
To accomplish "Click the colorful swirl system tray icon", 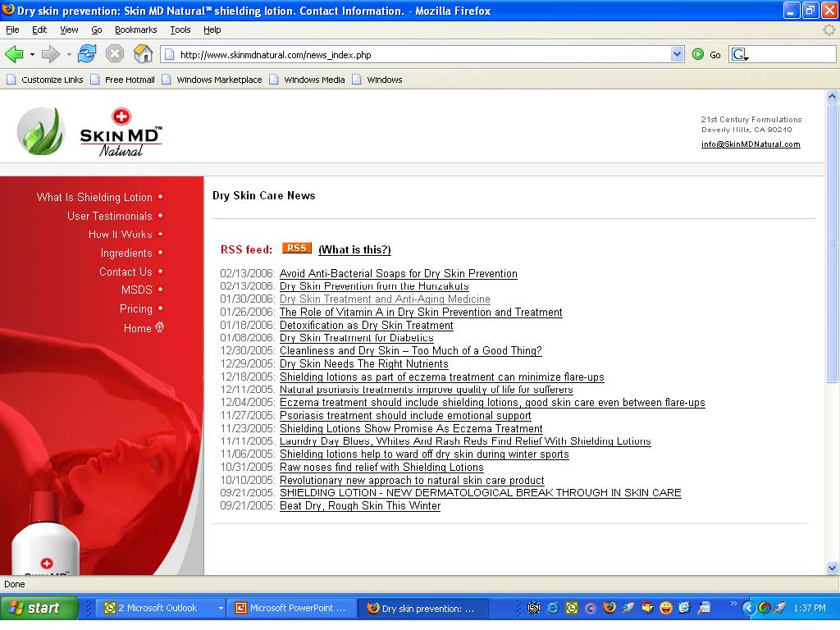I will click(765, 608).
